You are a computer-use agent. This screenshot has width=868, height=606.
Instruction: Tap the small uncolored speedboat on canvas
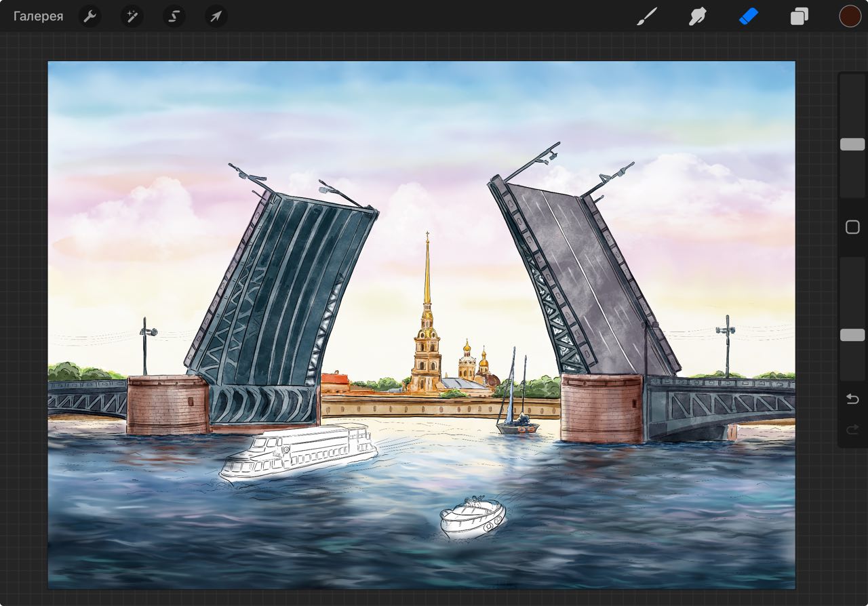(473, 518)
